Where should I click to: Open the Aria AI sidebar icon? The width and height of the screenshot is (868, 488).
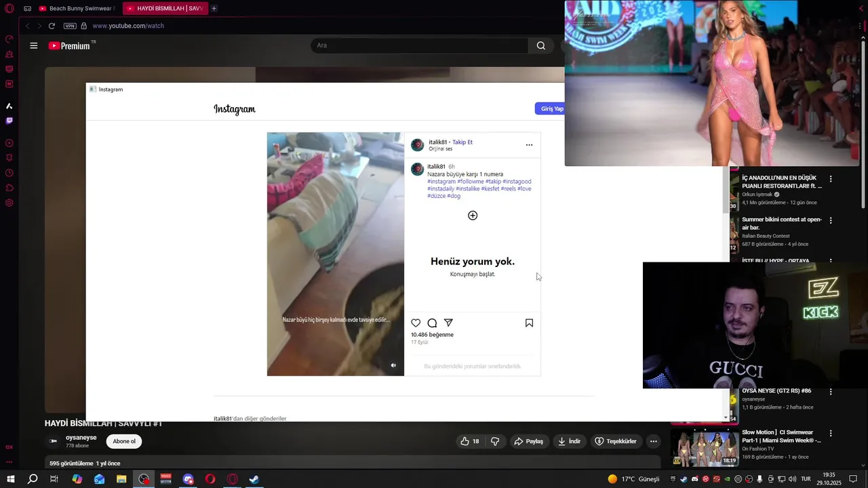(x=9, y=106)
